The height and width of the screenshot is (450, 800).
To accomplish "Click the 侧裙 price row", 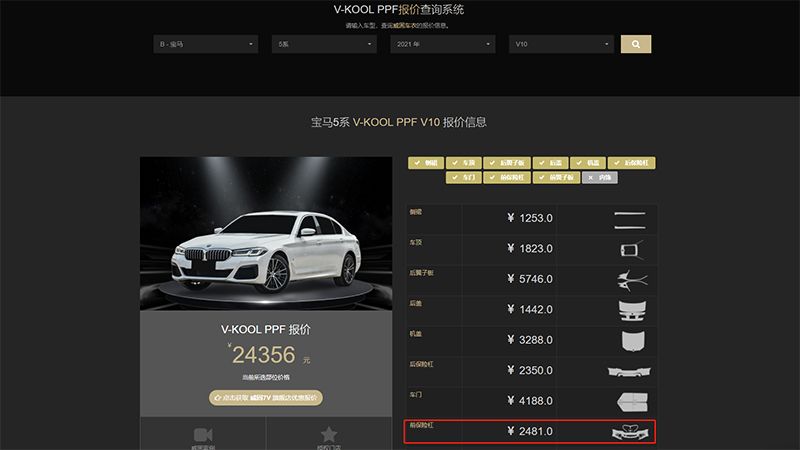I will pos(531,218).
